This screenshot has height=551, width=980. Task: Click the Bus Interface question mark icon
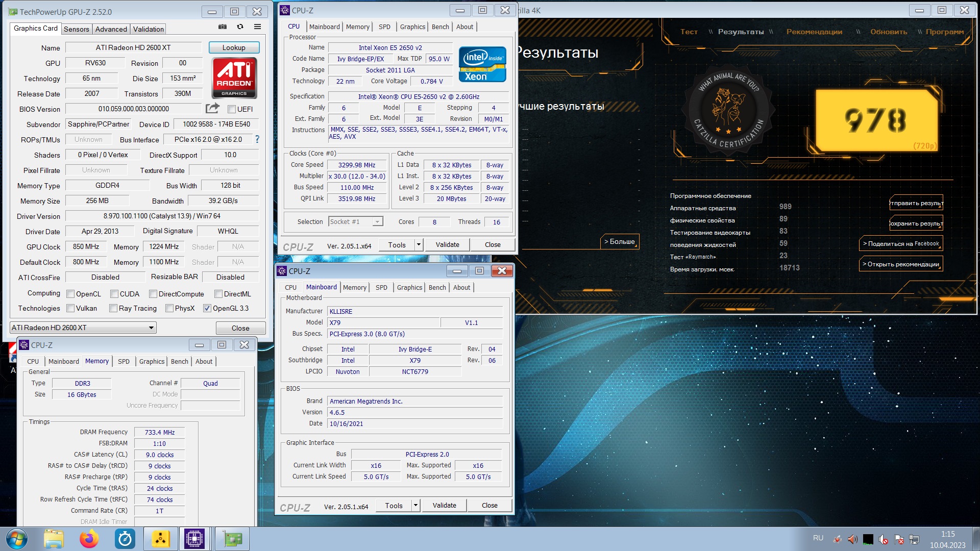[x=257, y=139]
